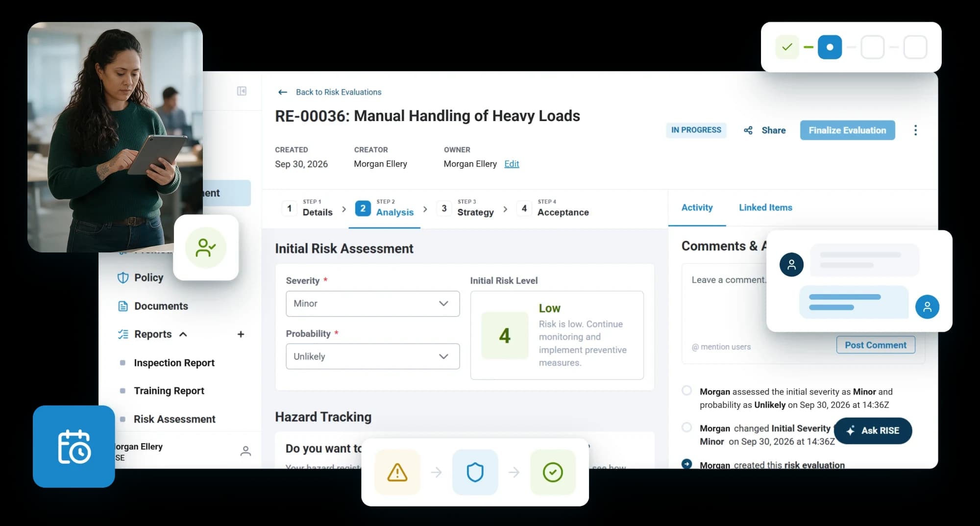Select activity marker for severity assessment entry
This screenshot has width=980, height=526.
tap(687, 391)
